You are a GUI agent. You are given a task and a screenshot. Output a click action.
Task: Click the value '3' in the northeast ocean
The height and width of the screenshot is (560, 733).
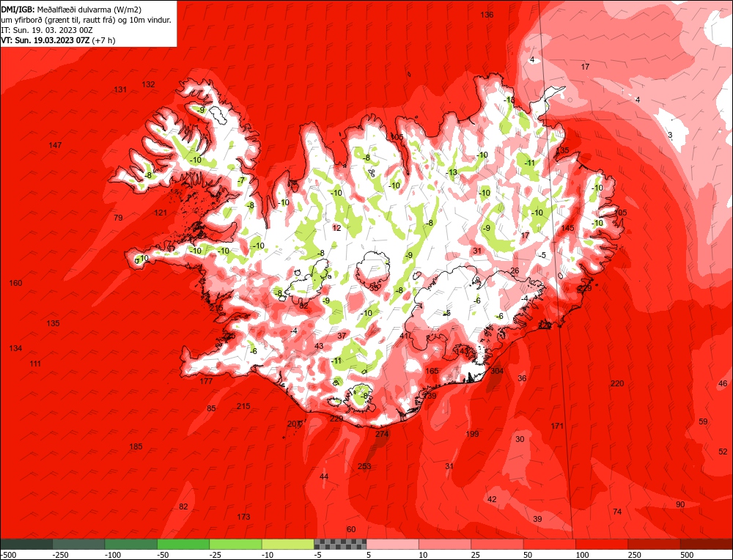click(670, 135)
